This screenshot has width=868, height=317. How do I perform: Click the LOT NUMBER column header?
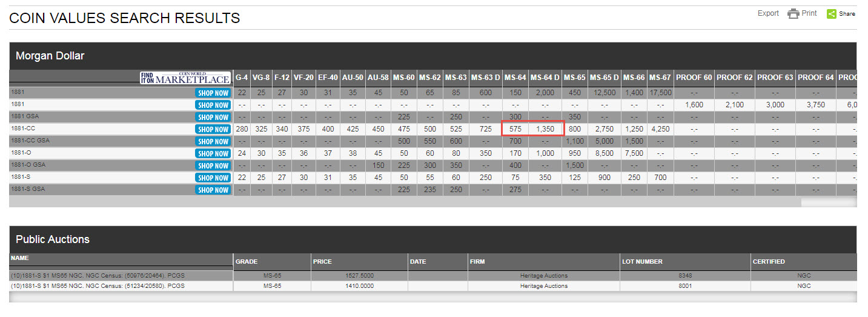tap(642, 262)
